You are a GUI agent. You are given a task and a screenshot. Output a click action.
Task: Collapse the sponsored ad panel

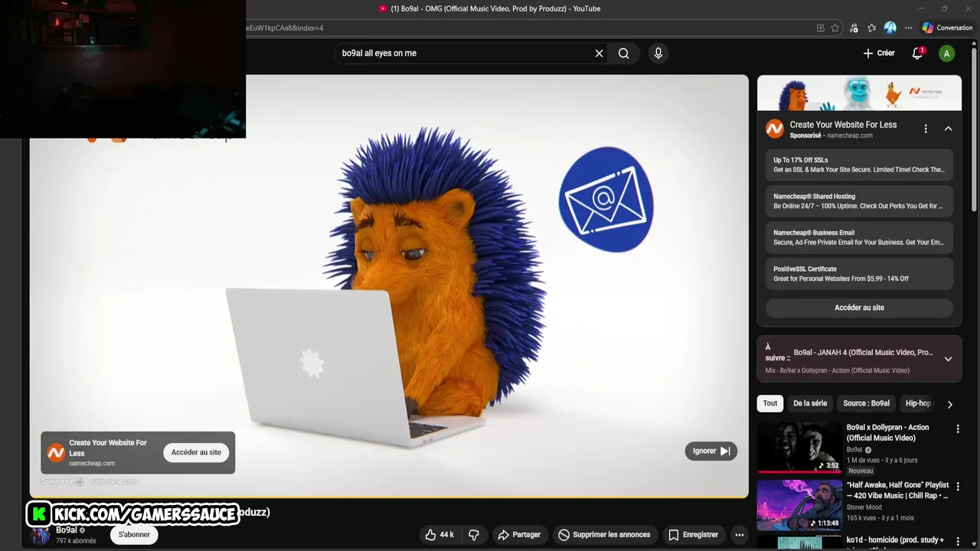(x=948, y=129)
